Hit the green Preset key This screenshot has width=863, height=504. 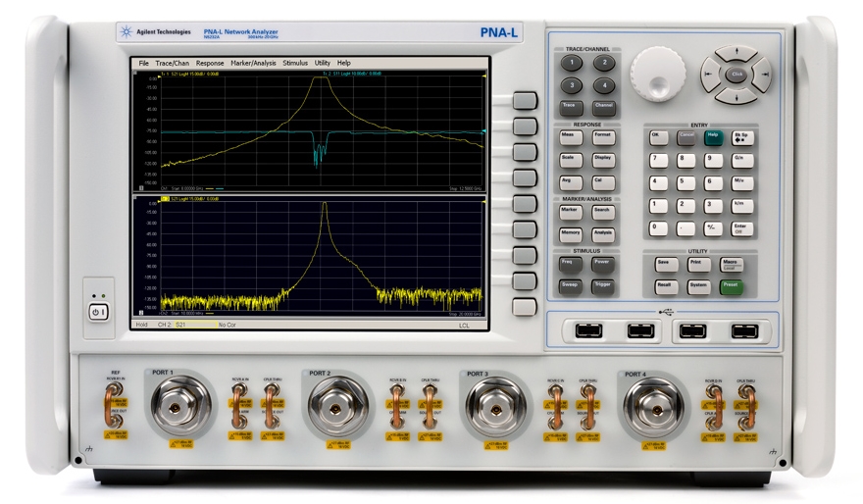pyautogui.click(x=732, y=287)
